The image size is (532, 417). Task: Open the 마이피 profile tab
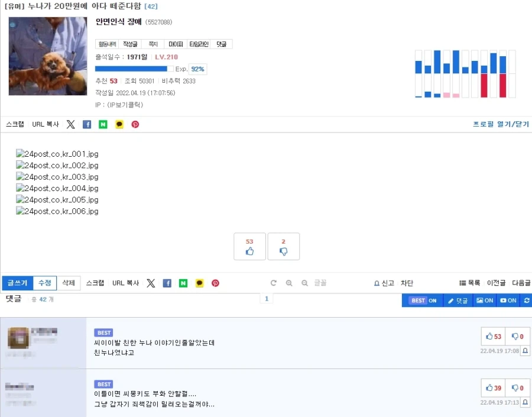coord(176,44)
